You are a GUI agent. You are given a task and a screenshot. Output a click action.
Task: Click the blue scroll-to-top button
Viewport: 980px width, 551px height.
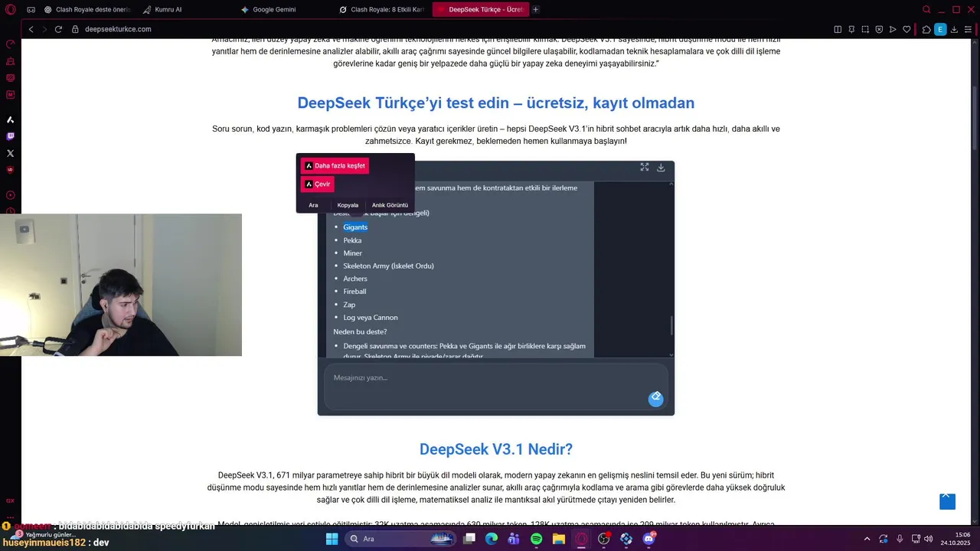coord(947,500)
